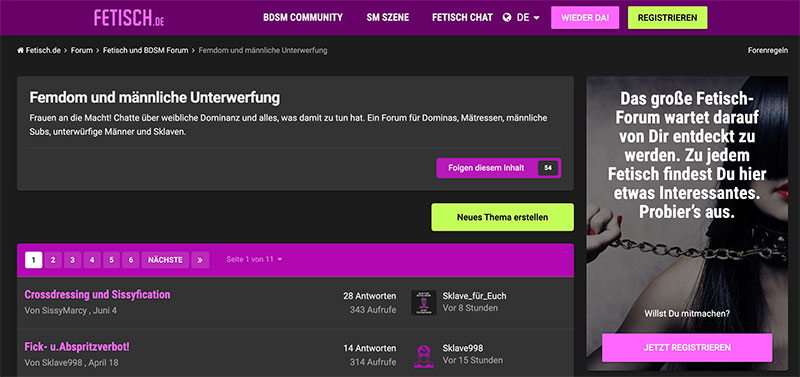Click REGISTRIEREN button in header

(667, 18)
